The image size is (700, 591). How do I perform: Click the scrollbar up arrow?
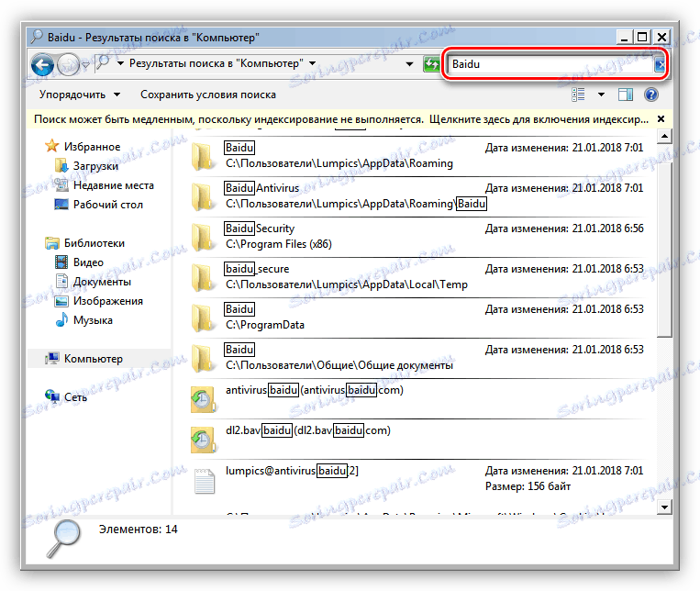point(664,136)
